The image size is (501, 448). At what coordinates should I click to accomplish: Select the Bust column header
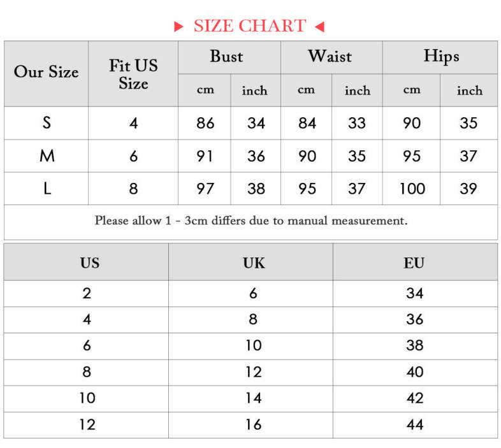[226, 57]
